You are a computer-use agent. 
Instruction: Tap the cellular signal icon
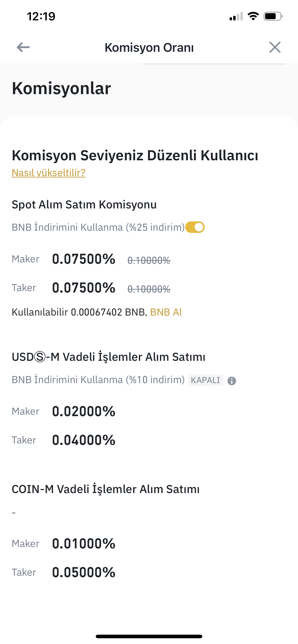click(236, 16)
